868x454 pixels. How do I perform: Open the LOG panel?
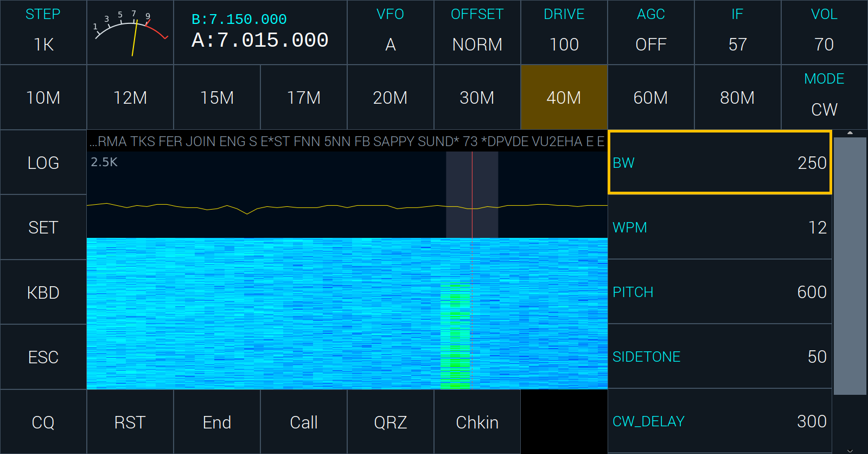click(43, 162)
